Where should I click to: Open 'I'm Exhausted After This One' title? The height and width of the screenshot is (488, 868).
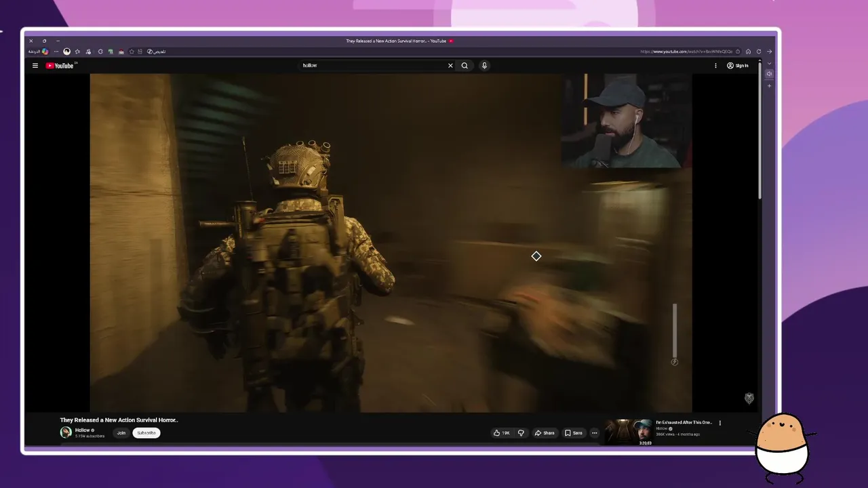pos(684,422)
